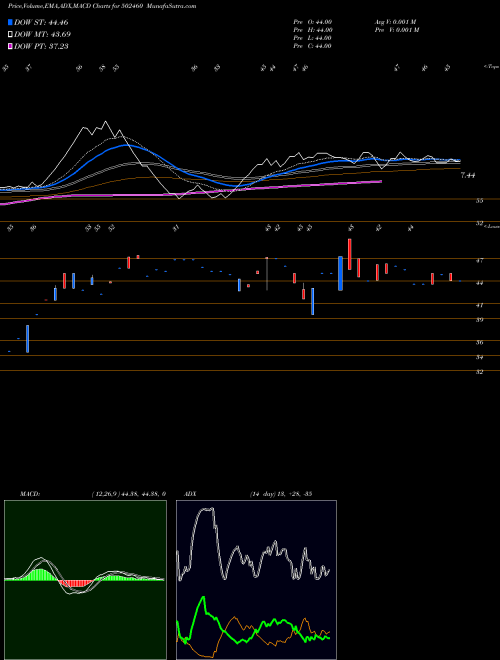Click the blue DOW ST legend swatch
The image size is (500, 660).
point(10,22)
